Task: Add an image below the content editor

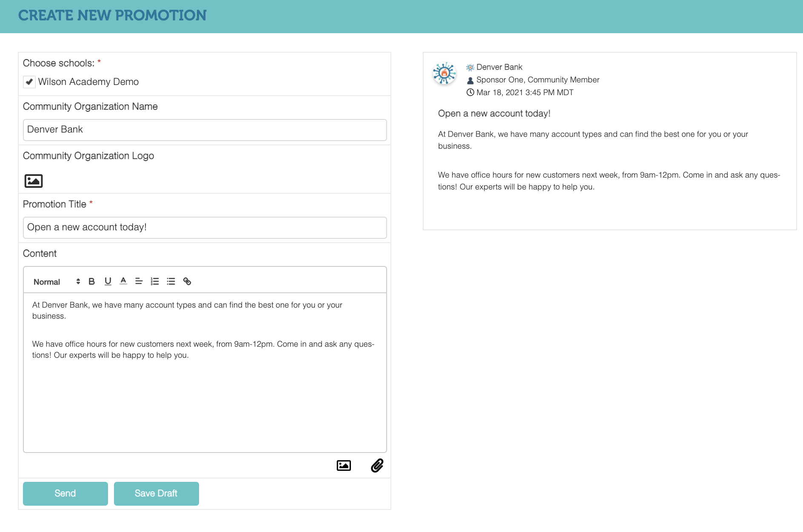Action: point(344,466)
